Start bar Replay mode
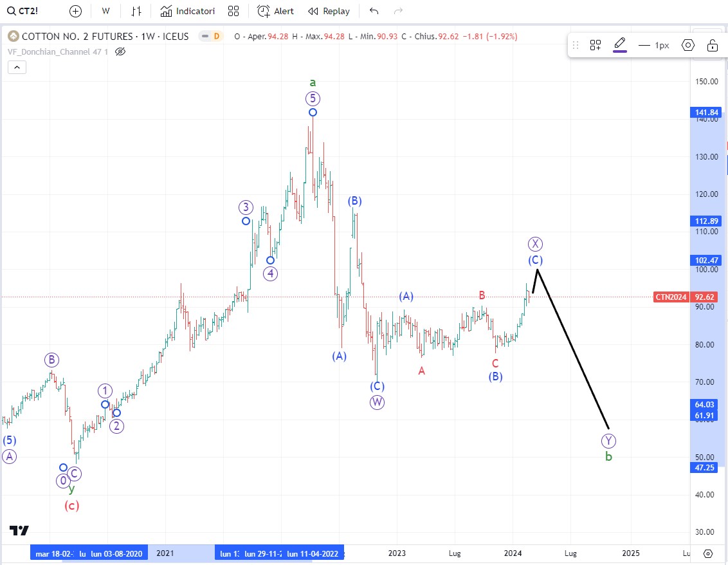 (x=329, y=11)
